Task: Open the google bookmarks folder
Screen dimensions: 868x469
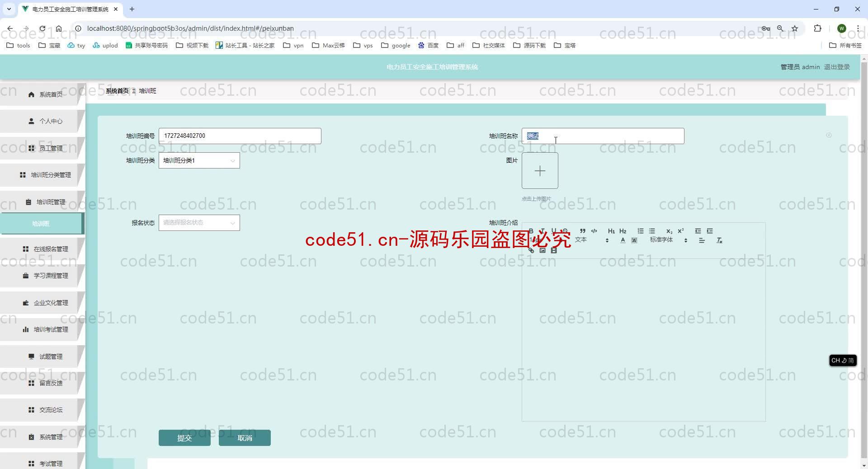Action: click(x=396, y=45)
